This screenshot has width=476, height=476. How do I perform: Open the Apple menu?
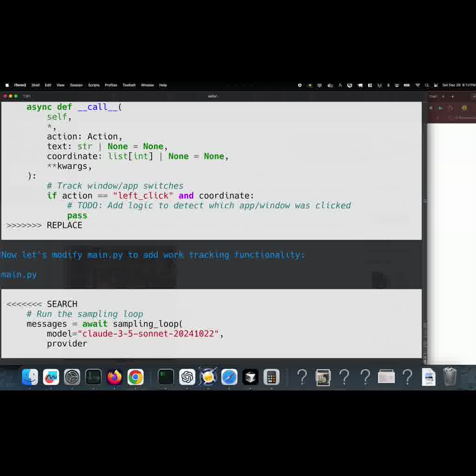point(7,86)
